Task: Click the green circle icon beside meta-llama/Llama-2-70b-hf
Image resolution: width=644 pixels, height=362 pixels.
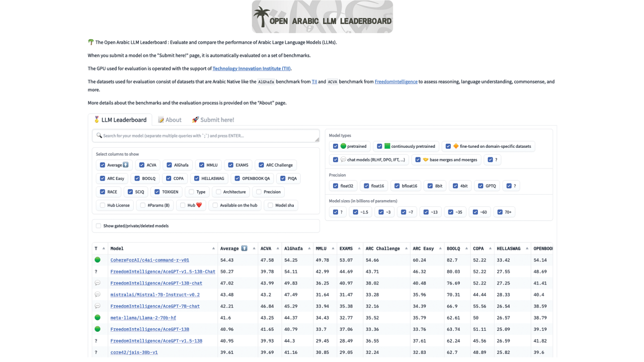Action: click(98, 318)
